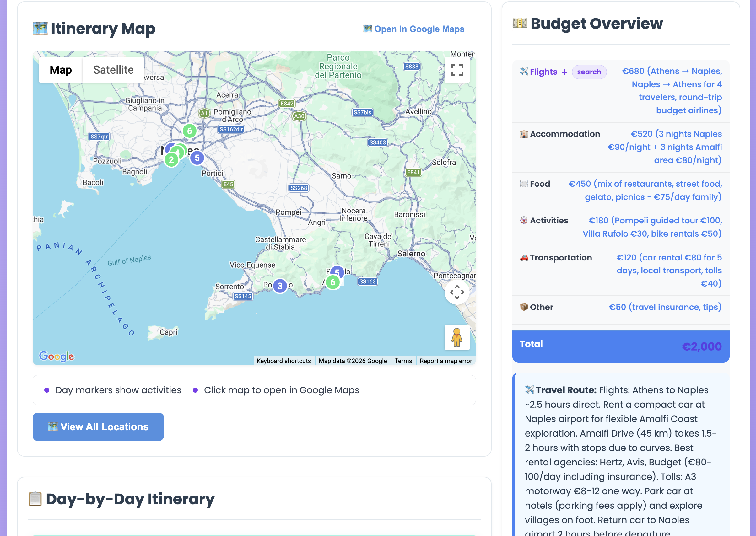Click the Avellino label on the map

[418, 111]
